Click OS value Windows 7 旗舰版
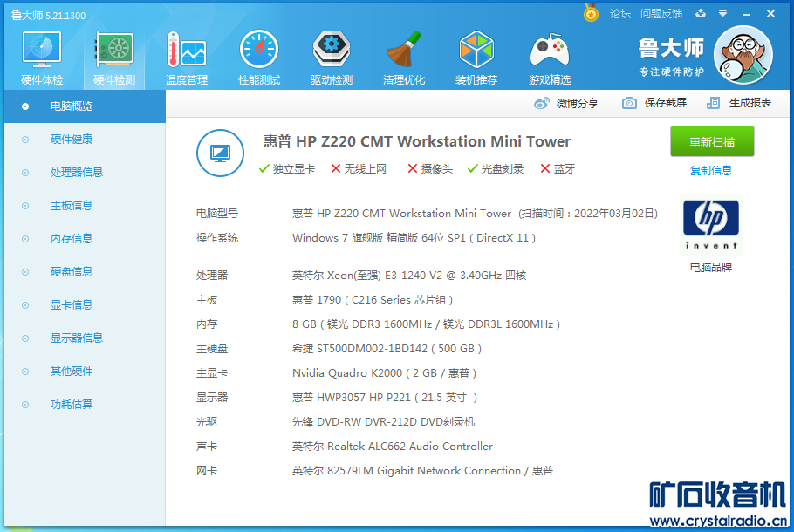Viewport: 794px width, 532px height. (414, 238)
